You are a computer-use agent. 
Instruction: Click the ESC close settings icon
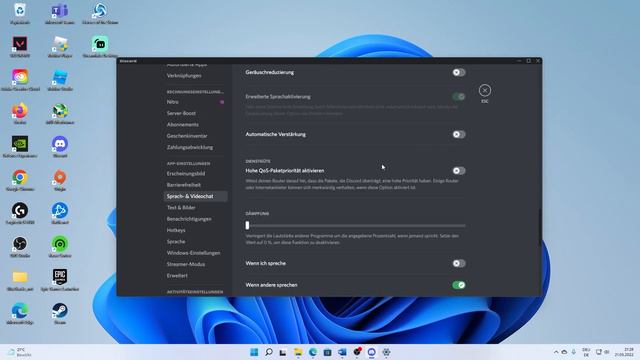tap(484, 90)
